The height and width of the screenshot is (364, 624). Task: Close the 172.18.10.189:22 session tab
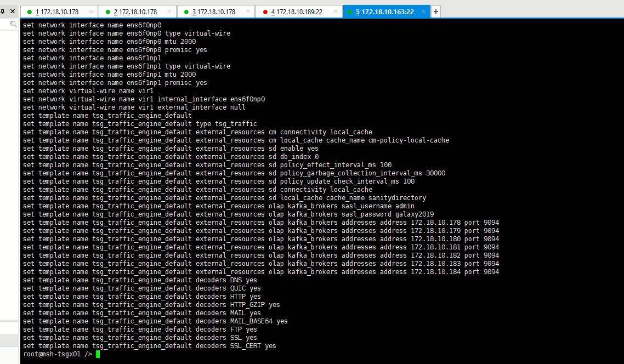tap(335, 12)
